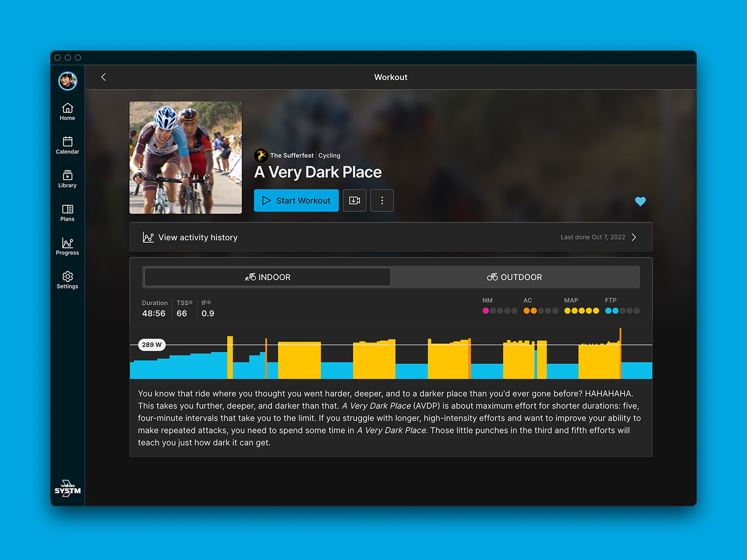This screenshot has width=747, height=560.
Task: Click the MAP rating dots
Action: 581,311
